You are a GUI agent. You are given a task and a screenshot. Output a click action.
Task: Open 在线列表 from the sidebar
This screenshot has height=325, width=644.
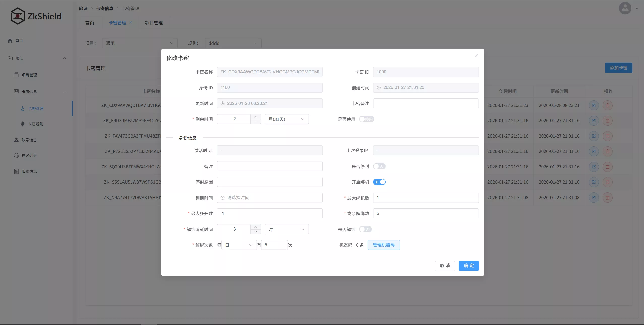pyautogui.click(x=28, y=155)
